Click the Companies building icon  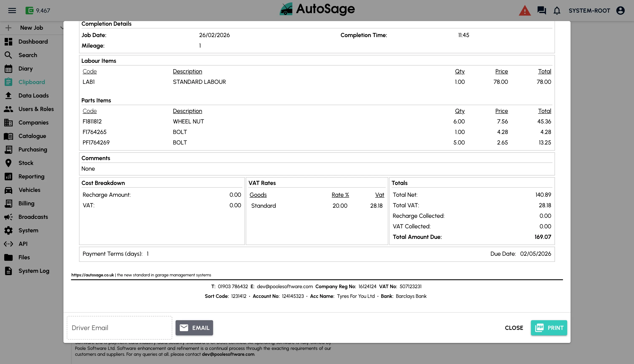8,123
